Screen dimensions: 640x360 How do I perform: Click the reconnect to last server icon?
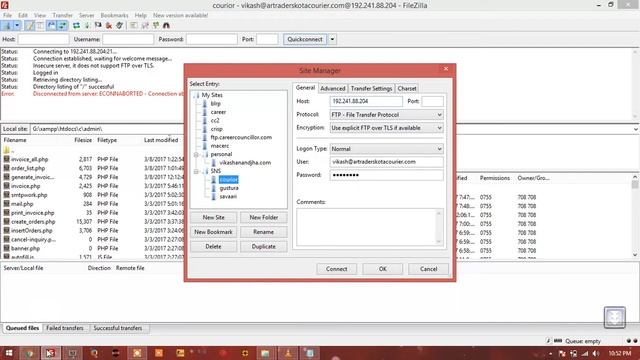[x=120, y=26]
